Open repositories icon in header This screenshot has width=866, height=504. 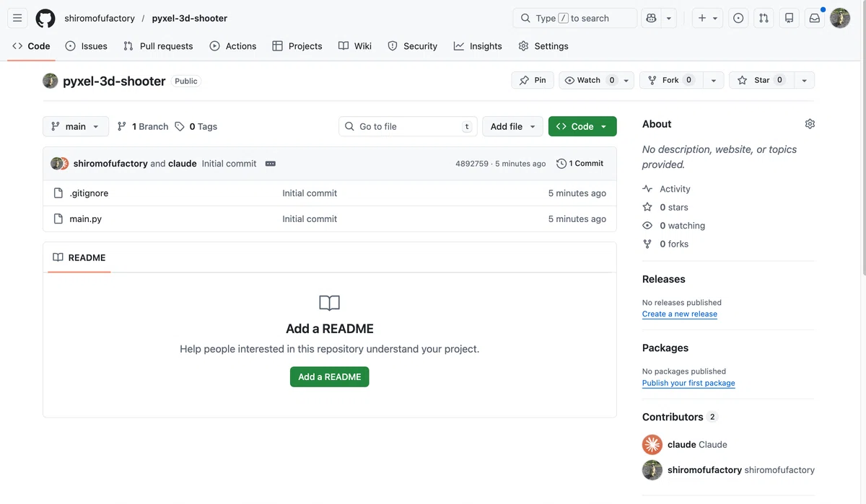click(789, 18)
